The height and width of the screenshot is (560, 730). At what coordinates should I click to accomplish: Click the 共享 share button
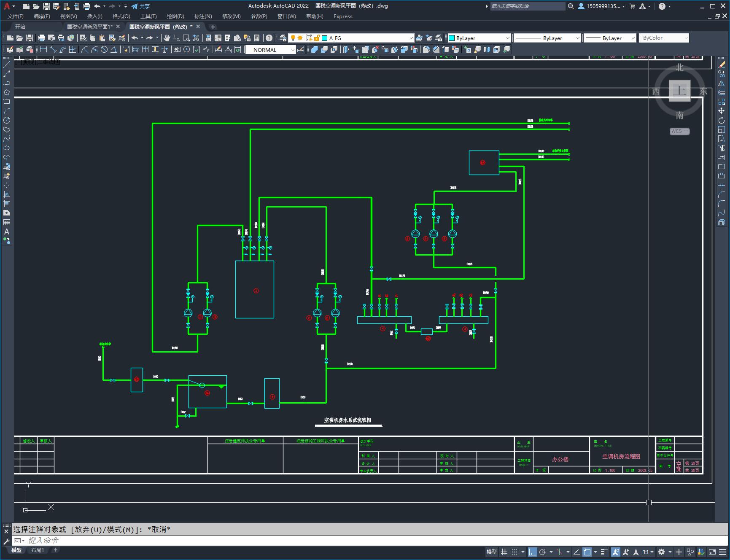[x=140, y=6]
